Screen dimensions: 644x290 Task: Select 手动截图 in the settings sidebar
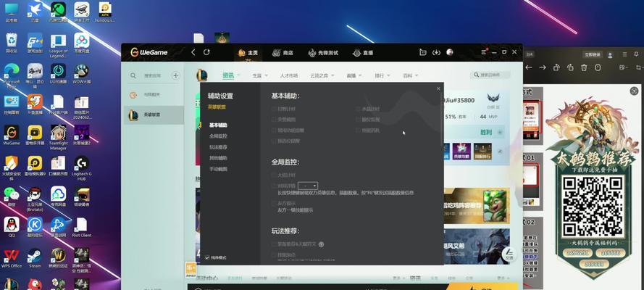pyautogui.click(x=218, y=169)
